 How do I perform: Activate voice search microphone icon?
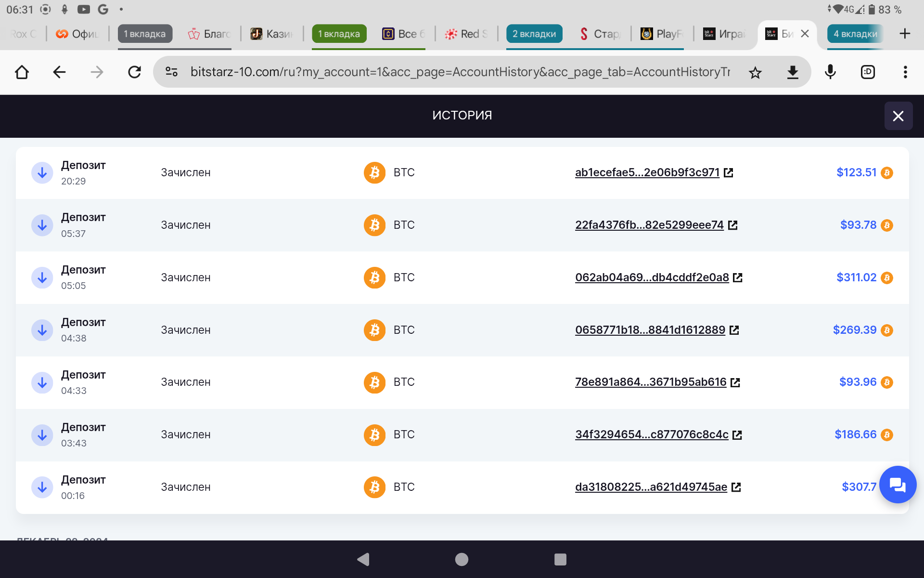[x=830, y=72]
